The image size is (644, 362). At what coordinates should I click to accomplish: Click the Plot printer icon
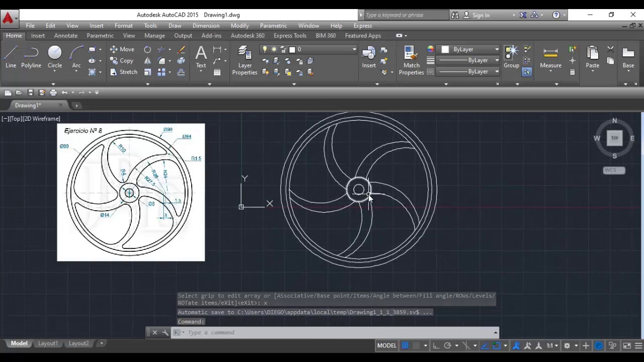53,93
